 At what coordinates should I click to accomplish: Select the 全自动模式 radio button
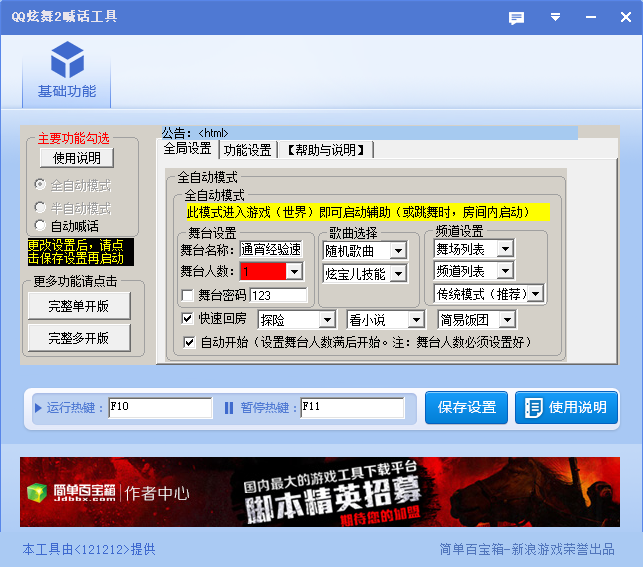[40, 185]
